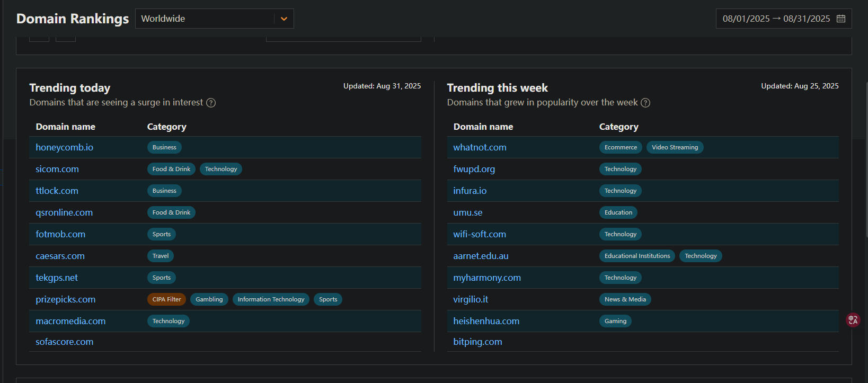
Task: Click the Gambling category tag
Action: [209, 299]
